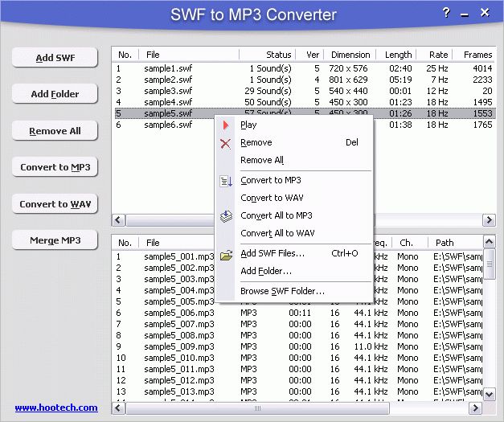Select the sample1.swf row
This screenshot has height=422, width=504.
[304, 68]
